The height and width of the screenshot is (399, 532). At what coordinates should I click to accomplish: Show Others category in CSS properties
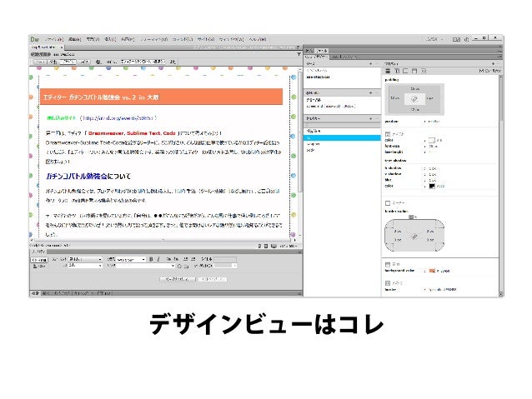click(x=424, y=71)
